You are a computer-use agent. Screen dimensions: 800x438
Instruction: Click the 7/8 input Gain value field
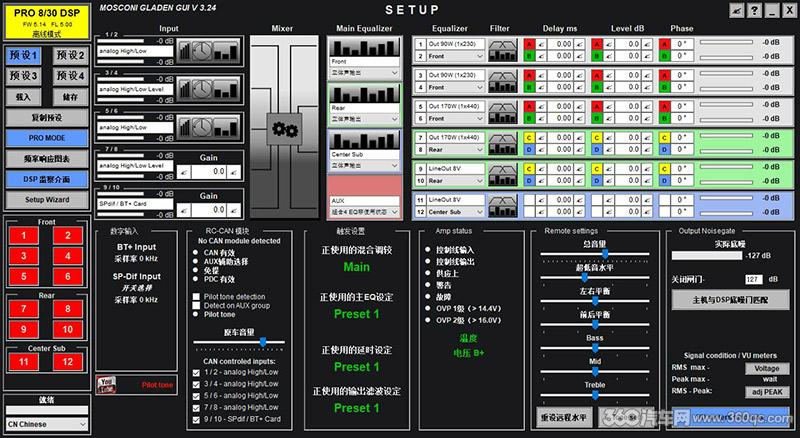[209, 172]
